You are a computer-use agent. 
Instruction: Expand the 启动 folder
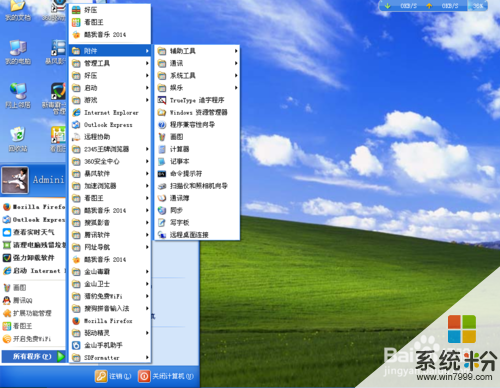click(110, 88)
